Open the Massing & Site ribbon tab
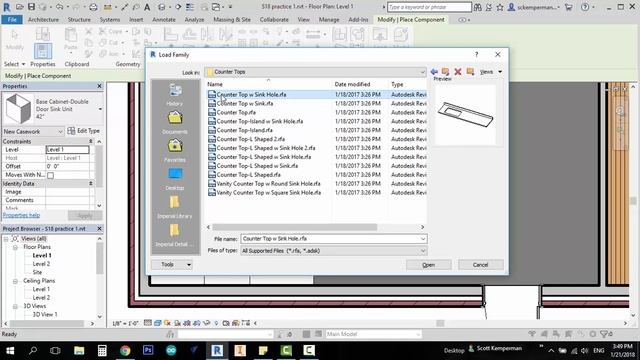 click(232, 20)
